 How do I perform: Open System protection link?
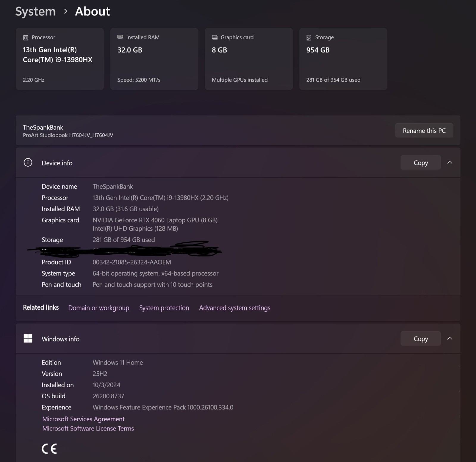click(164, 308)
